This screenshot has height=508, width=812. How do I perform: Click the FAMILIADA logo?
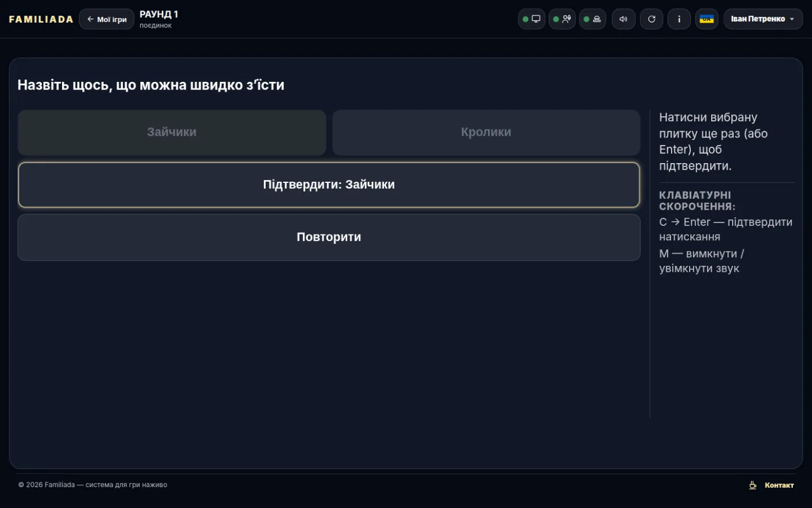(x=41, y=19)
